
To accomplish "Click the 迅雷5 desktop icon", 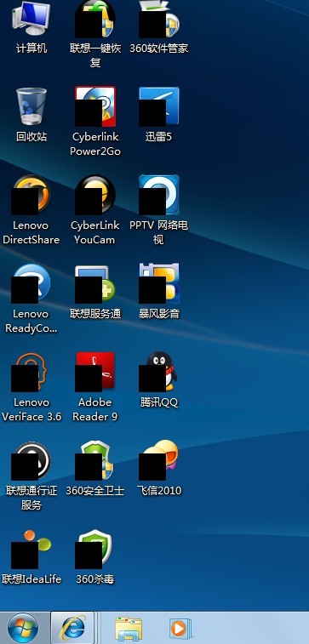I will 159,106.
